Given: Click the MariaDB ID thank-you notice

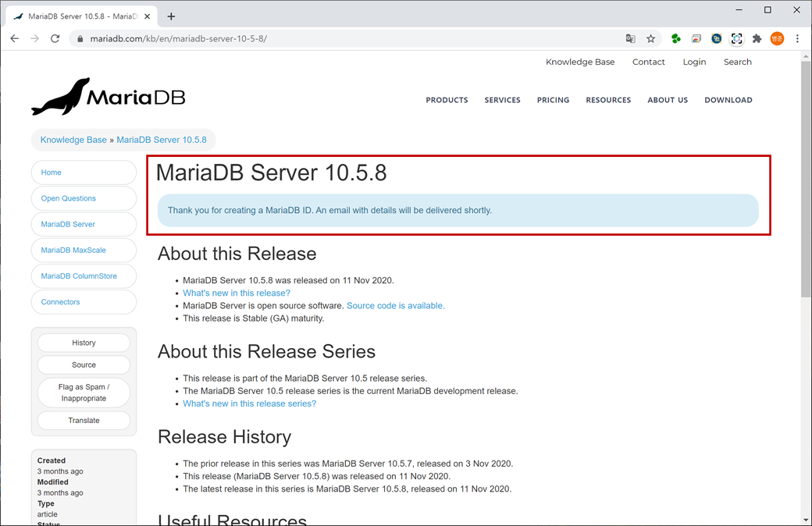Looking at the screenshot, I should pos(458,210).
